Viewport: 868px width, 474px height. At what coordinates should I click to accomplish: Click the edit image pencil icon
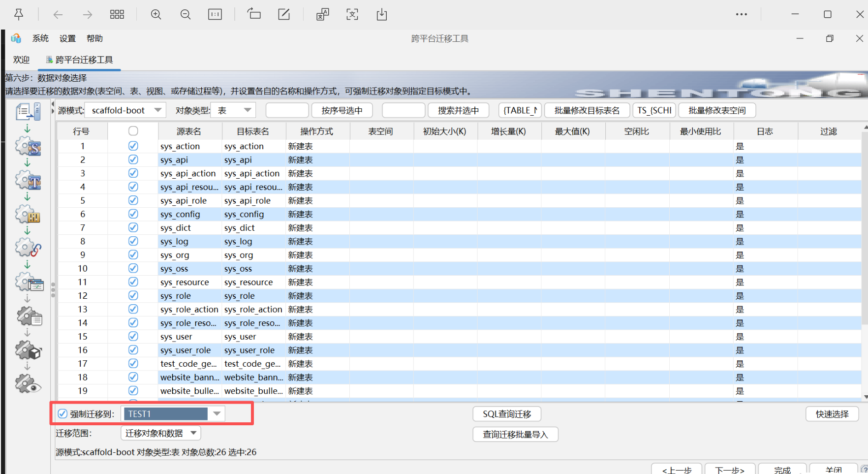284,14
